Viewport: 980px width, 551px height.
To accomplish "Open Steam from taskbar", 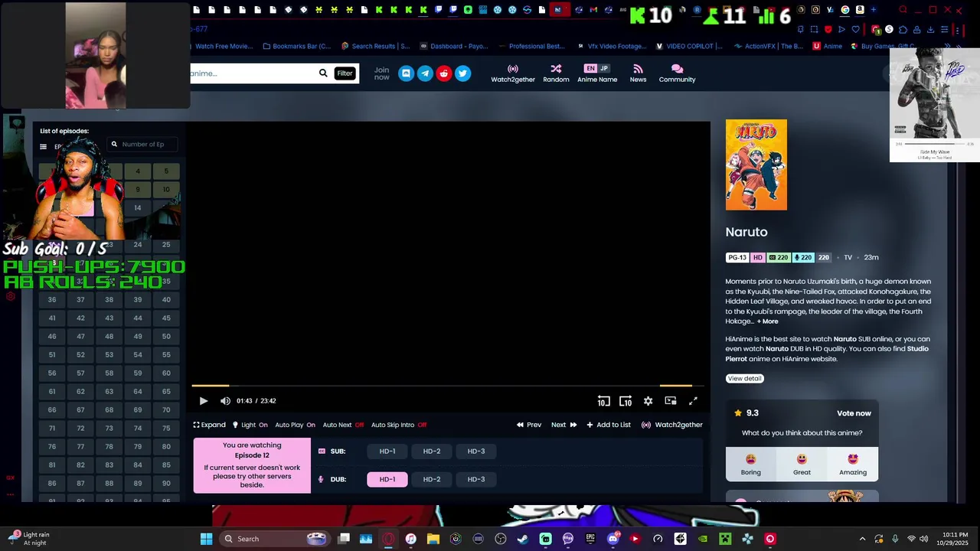I will click(523, 539).
